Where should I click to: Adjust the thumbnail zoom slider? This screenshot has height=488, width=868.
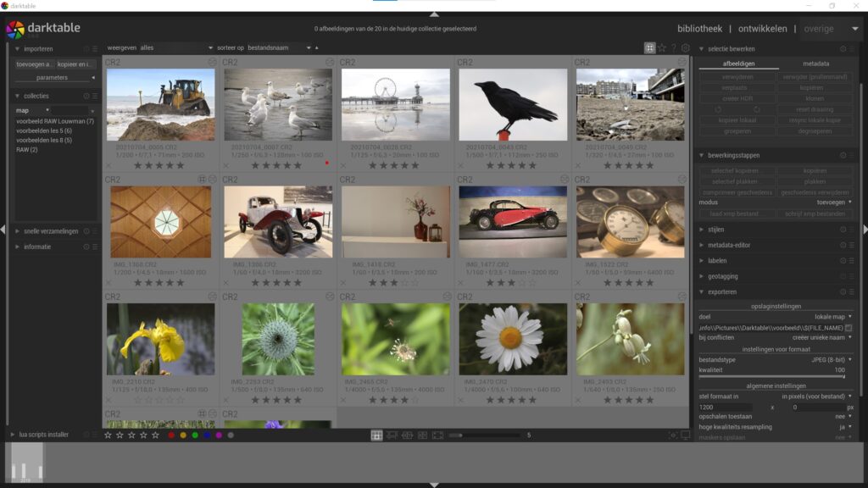[x=484, y=435]
